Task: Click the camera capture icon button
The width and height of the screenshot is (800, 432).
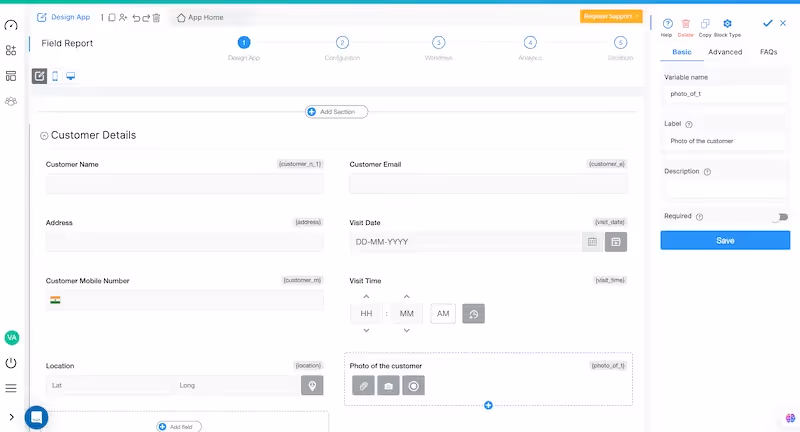Action: point(388,386)
